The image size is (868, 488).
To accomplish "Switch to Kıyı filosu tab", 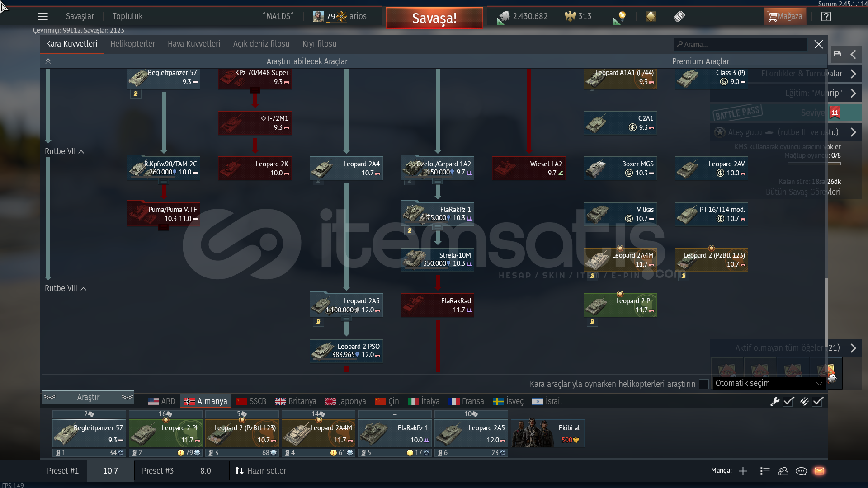I will (320, 44).
